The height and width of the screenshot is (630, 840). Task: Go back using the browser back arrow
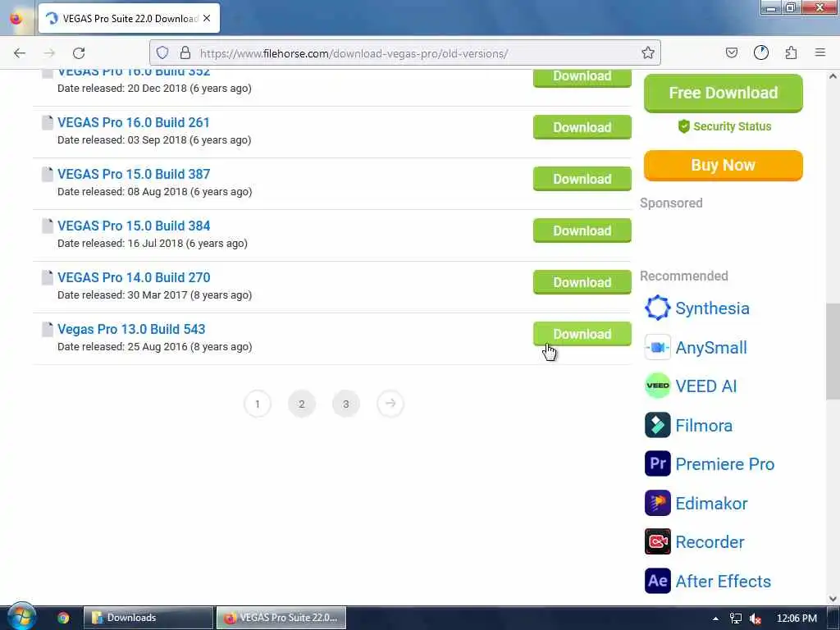coord(20,53)
